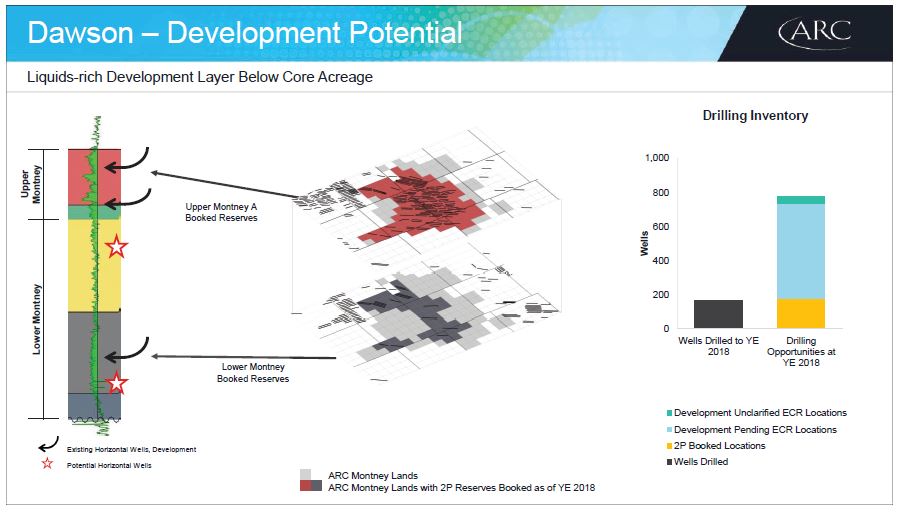Click the Drilling Opportunities at YE 2018 axis label
Screen dimensions: 900x513
pos(801,352)
